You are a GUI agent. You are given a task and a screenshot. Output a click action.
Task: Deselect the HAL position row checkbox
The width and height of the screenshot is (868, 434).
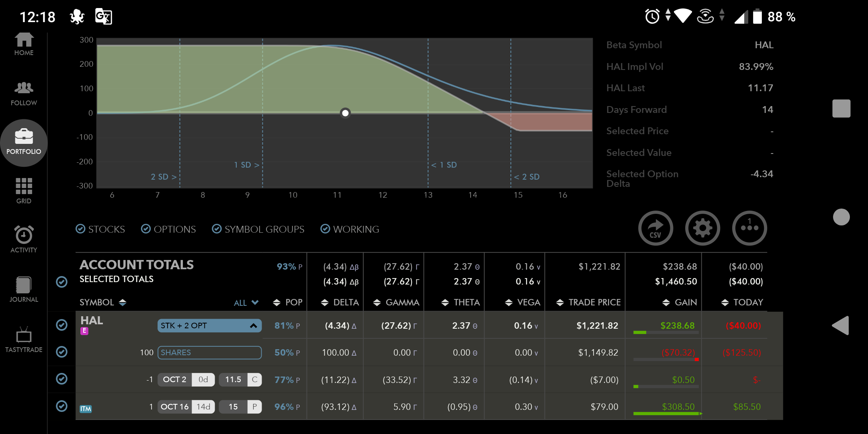tap(61, 325)
